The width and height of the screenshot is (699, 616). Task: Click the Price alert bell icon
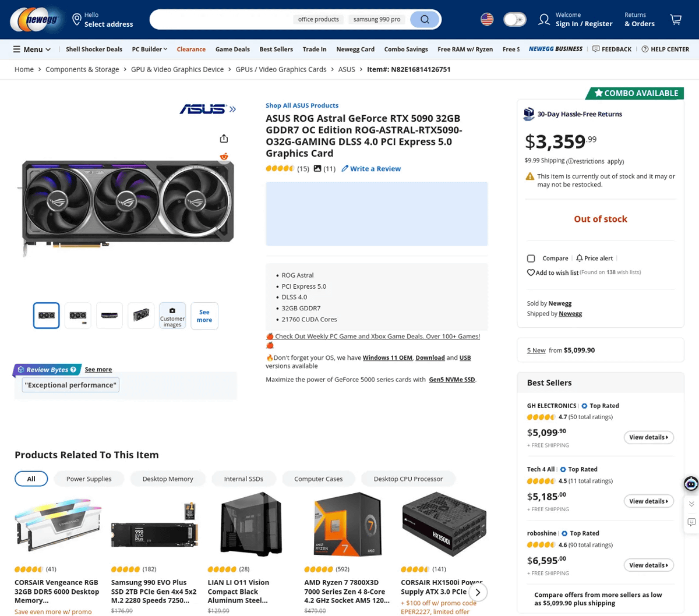point(579,258)
